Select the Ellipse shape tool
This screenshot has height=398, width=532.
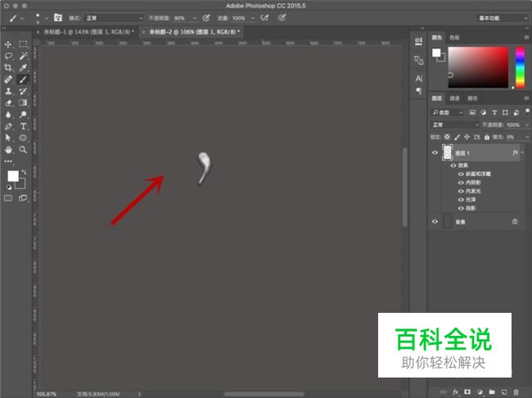click(23, 138)
